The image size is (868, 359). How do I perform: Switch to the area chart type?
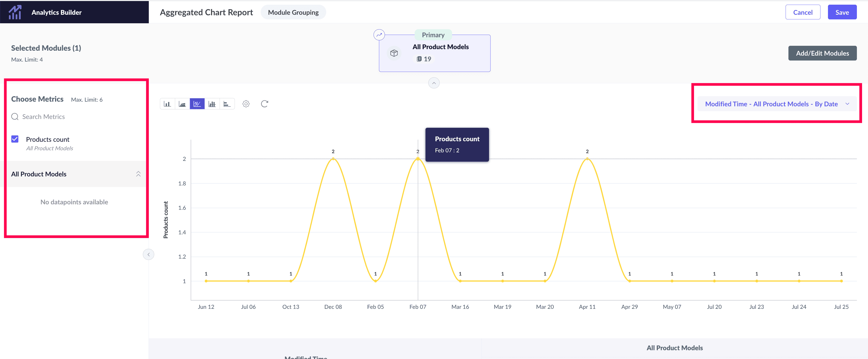[182, 104]
